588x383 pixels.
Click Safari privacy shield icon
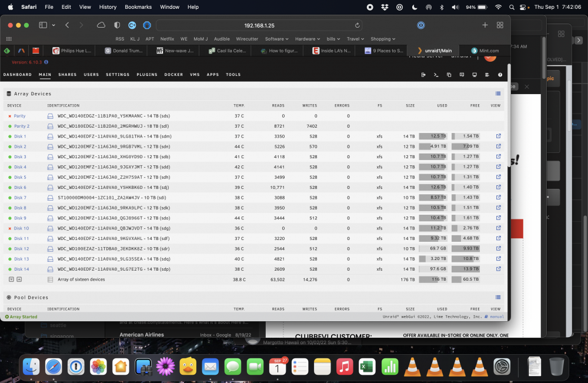pos(117,25)
